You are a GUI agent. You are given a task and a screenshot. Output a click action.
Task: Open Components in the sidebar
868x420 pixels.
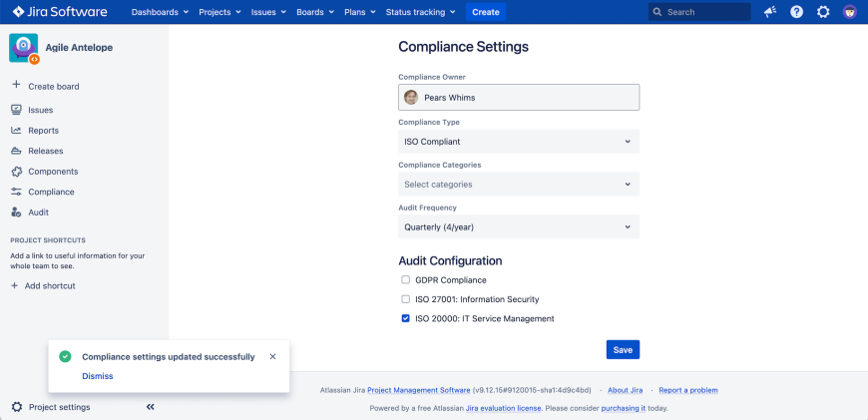click(x=52, y=172)
